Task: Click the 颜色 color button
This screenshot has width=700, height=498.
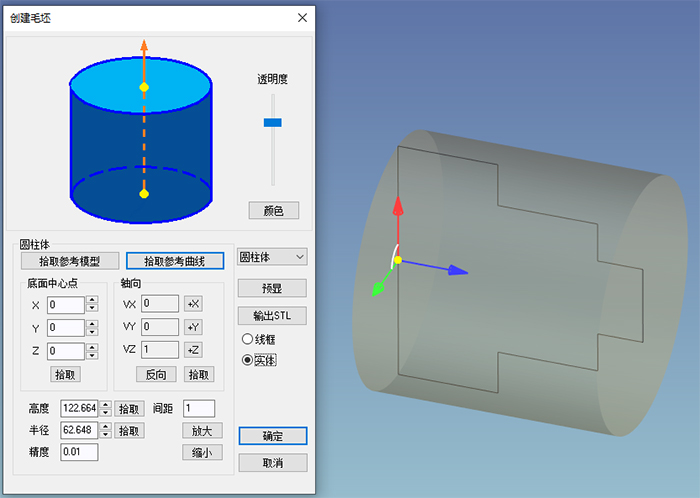Action: pyautogui.click(x=274, y=211)
